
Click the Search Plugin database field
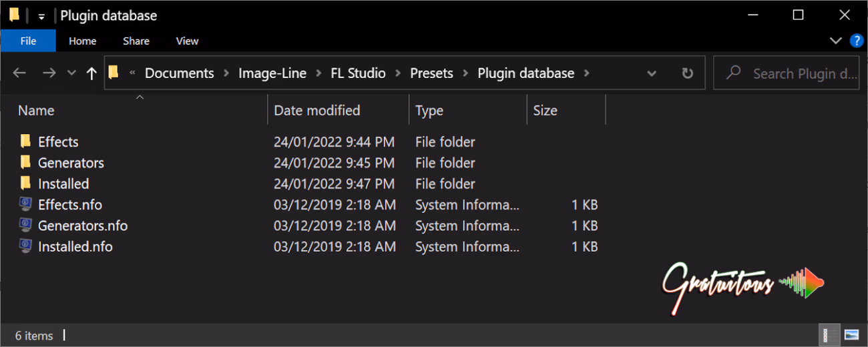click(788, 73)
